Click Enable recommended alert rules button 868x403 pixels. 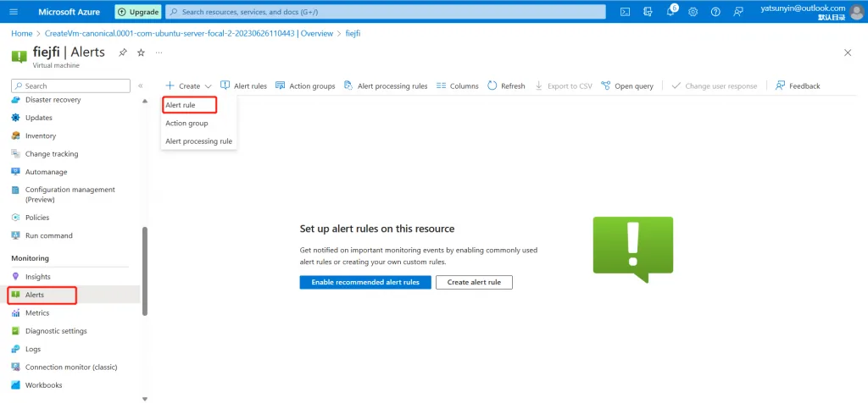[365, 282]
